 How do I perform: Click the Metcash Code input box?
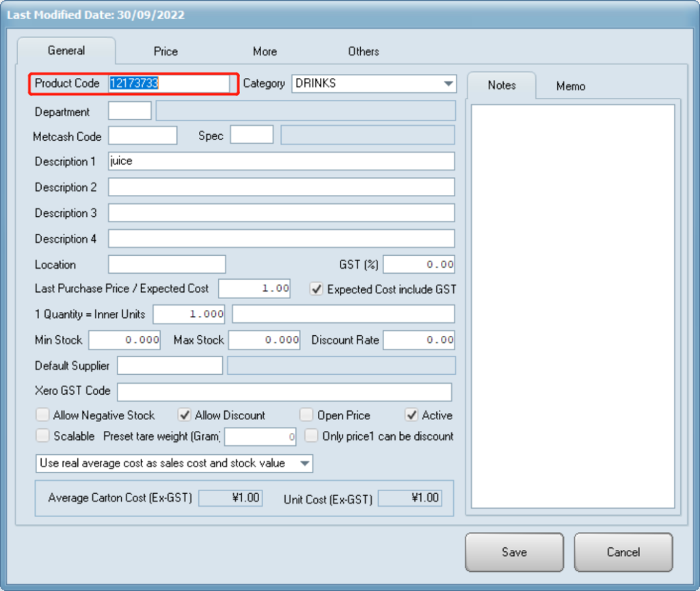142,135
